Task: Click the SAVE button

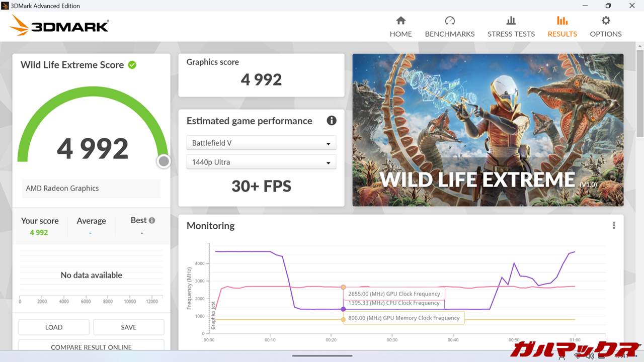Action: coord(129,327)
